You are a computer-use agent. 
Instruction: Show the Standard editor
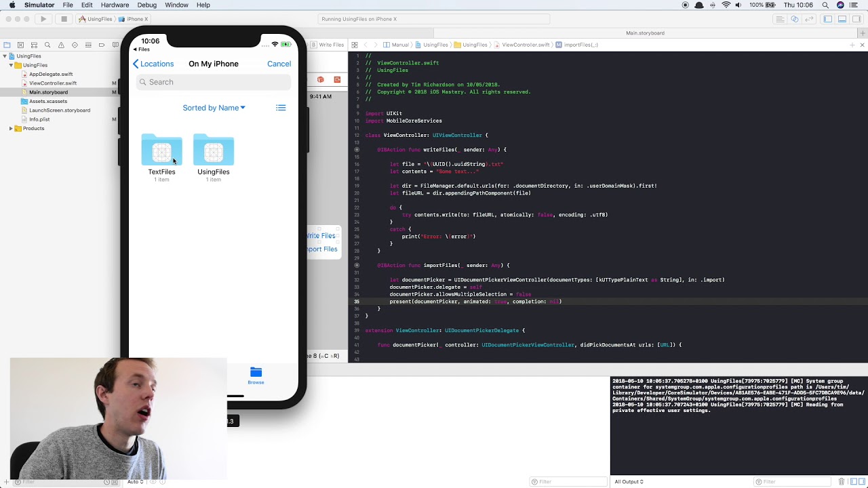point(780,19)
